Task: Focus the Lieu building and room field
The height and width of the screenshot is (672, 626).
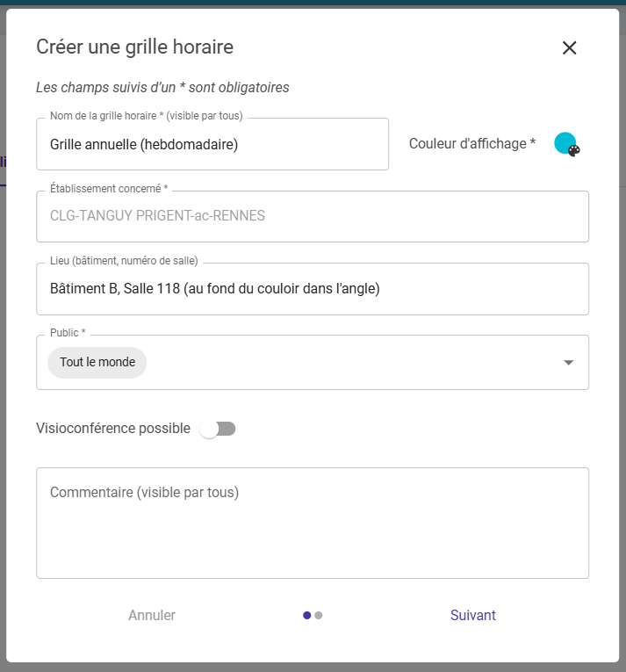Action: (x=312, y=288)
